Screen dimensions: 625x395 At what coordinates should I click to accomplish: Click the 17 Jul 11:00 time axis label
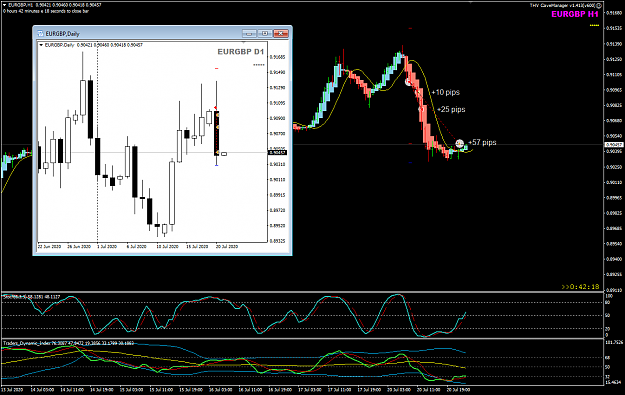tap(340, 389)
